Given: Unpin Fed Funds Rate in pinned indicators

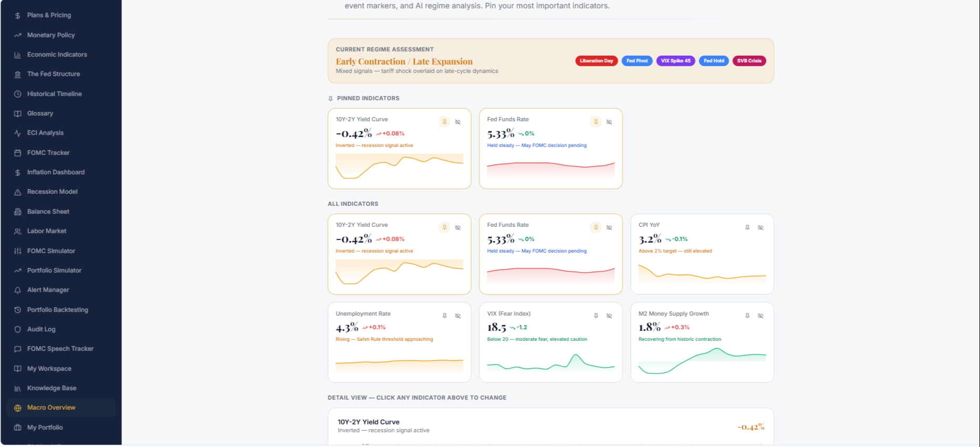Looking at the screenshot, I should [596, 122].
